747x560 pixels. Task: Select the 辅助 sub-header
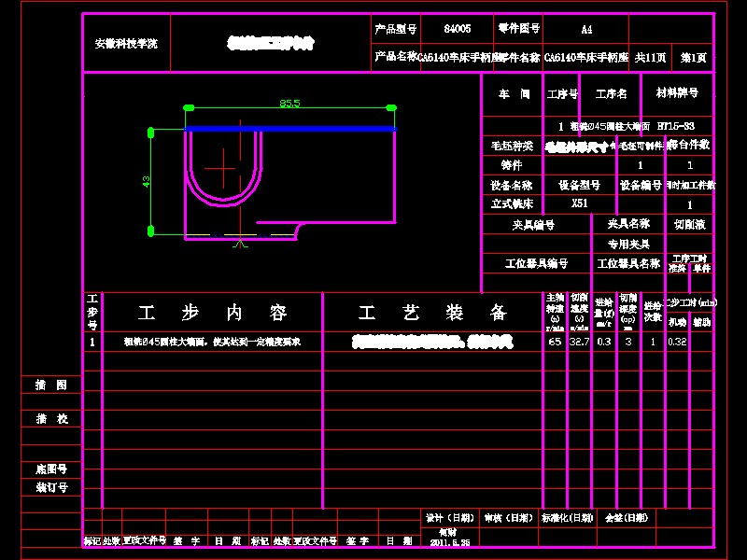(702, 322)
